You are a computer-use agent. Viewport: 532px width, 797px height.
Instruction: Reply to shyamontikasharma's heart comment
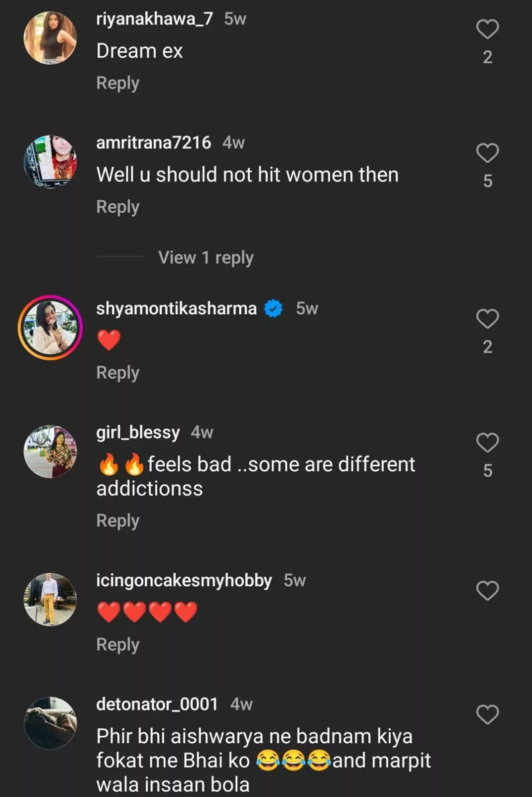pyautogui.click(x=117, y=373)
